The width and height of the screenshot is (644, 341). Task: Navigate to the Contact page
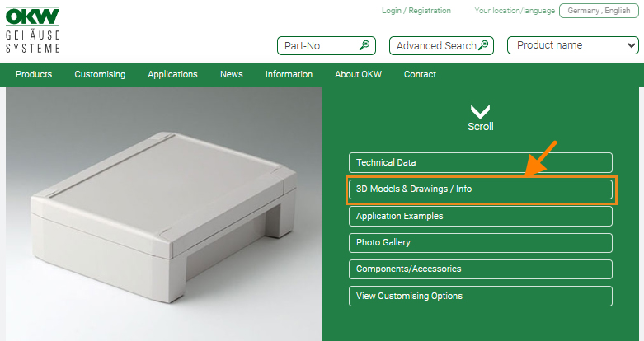[420, 74]
